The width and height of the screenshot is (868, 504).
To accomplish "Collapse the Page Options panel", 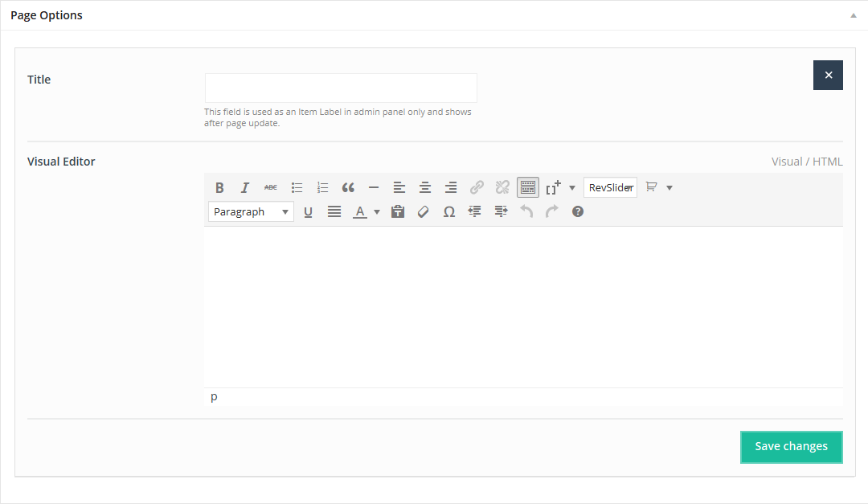I will click(x=854, y=15).
